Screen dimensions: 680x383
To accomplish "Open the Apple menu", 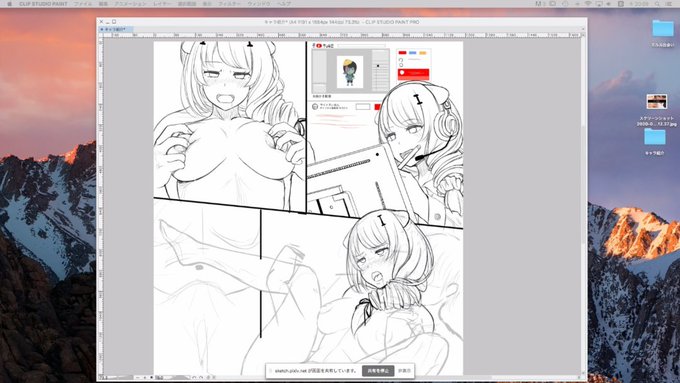I will tap(10, 3).
